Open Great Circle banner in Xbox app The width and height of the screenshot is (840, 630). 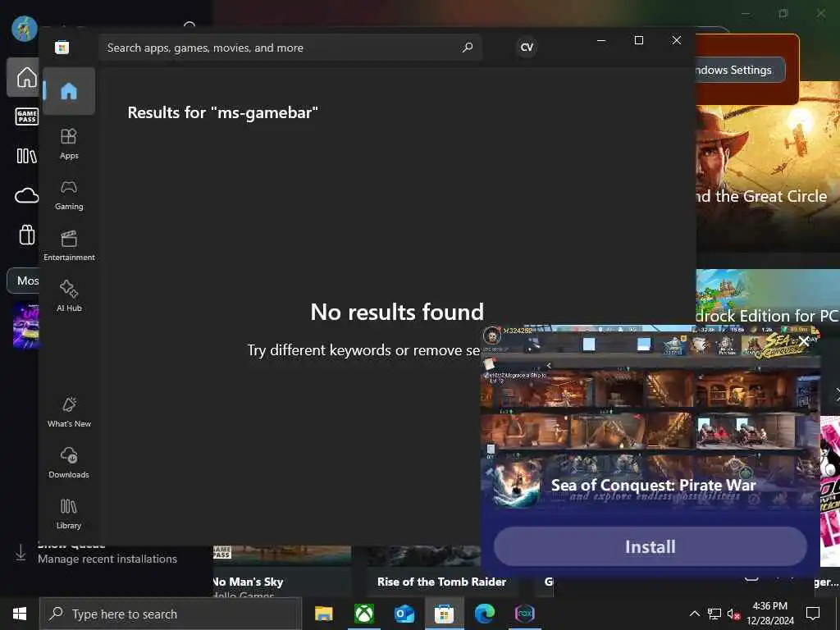tap(768, 166)
